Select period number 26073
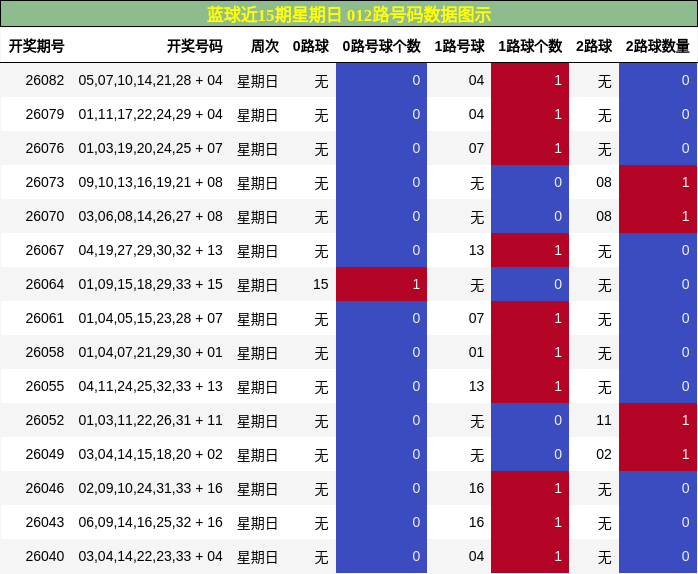The image size is (698, 574). [x=45, y=182]
